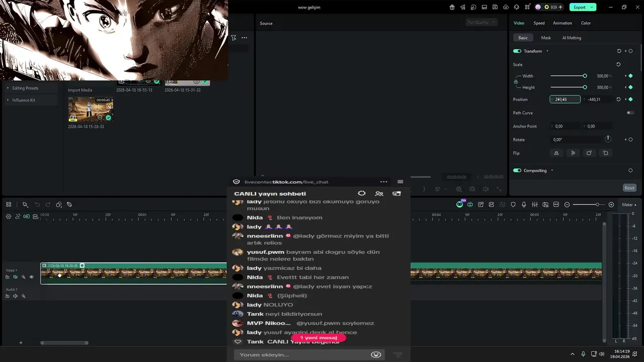Expand the Transform section arrow
This screenshot has height=362, width=644.
coord(547,51)
